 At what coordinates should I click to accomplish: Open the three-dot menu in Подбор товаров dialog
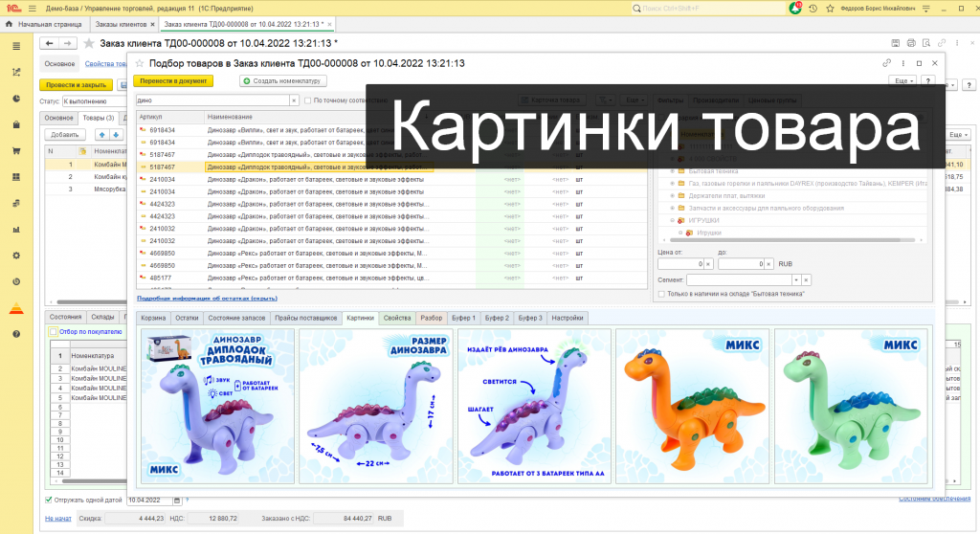[x=902, y=63]
